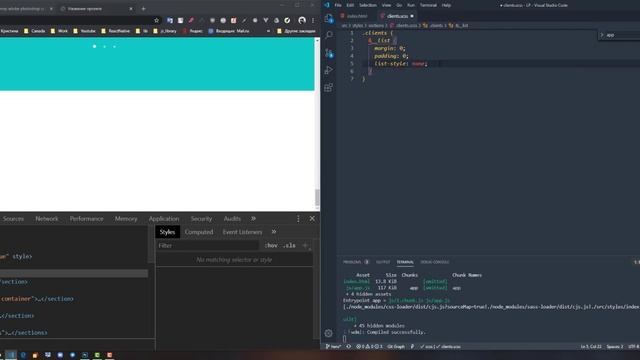Open DevTools customize three-dot menu
Image resolution: width=640 pixels, height=360 pixels.
point(298,219)
